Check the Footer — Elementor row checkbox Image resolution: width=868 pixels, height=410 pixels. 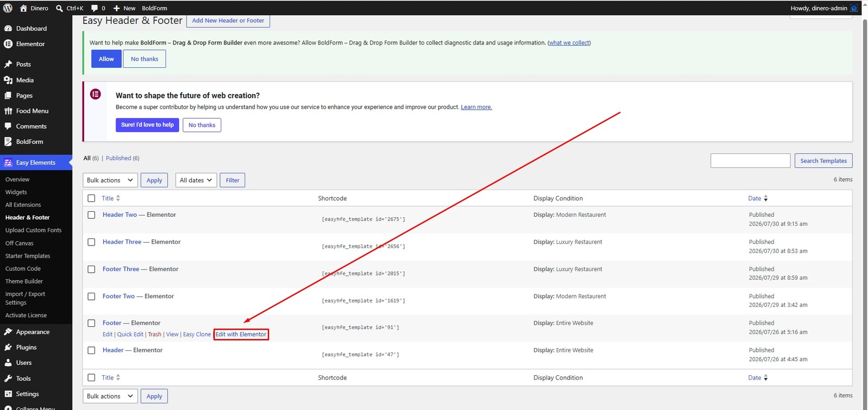tap(91, 323)
